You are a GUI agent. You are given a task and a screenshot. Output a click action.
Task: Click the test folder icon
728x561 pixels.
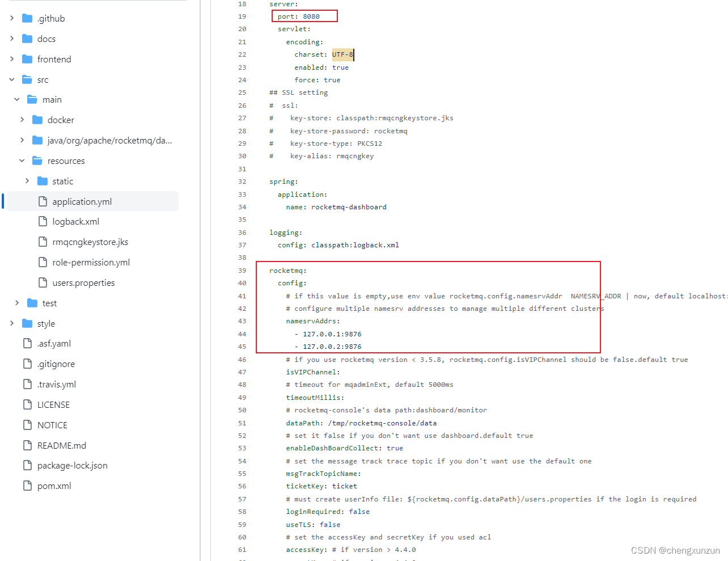tap(32, 303)
